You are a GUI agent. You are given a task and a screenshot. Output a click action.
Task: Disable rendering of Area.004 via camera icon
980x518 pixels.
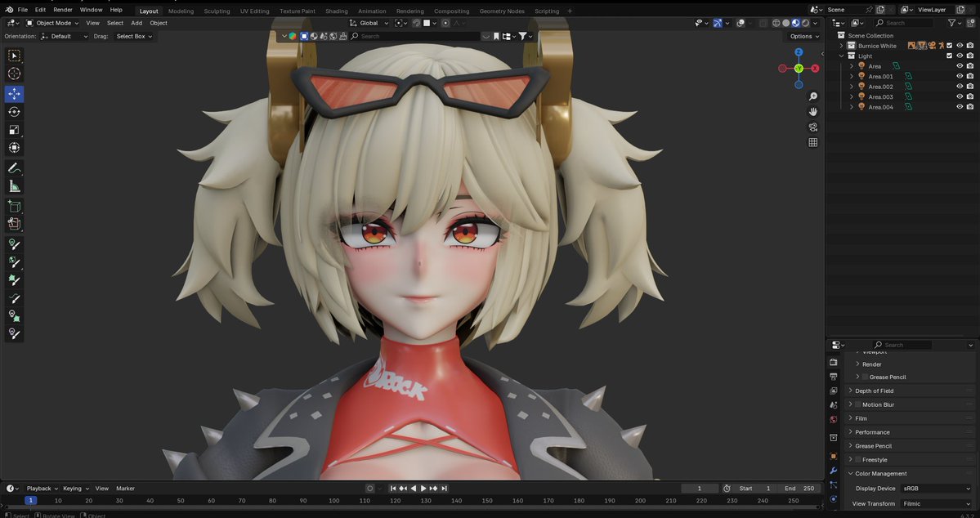click(x=970, y=107)
